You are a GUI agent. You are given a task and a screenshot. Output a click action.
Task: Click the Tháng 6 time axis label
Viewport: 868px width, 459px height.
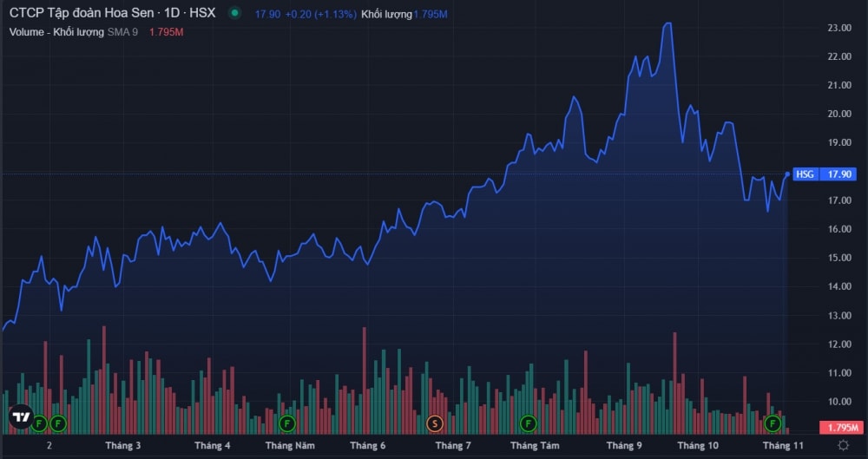click(x=367, y=445)
